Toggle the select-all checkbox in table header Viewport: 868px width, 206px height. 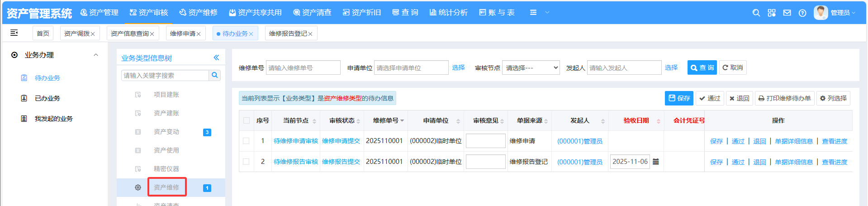point(246,120)
